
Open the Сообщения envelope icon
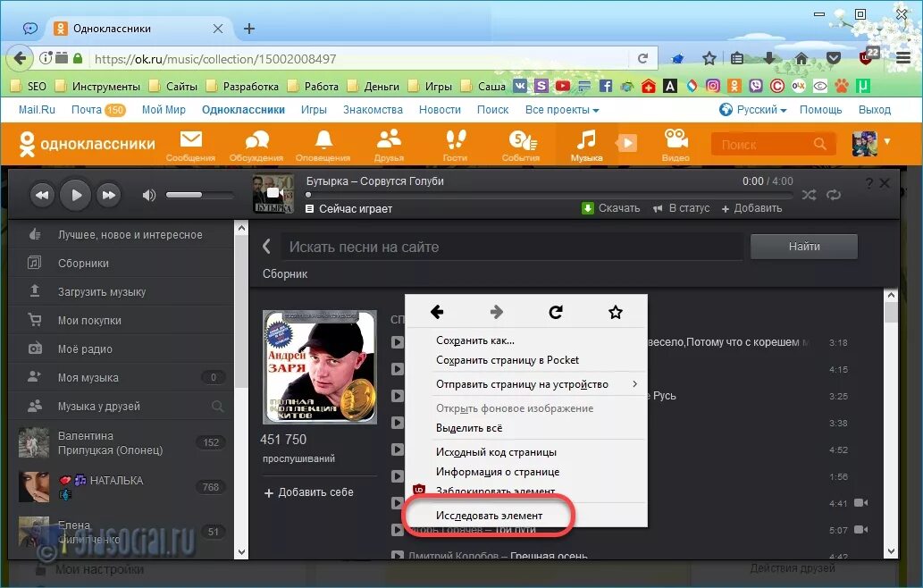(190, 145)
